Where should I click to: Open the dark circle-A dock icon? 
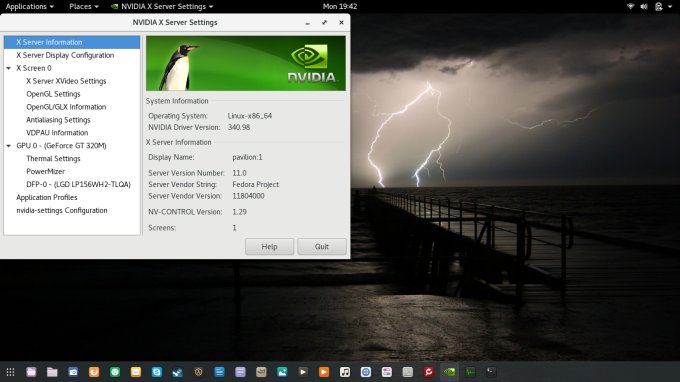coord(199,372)
